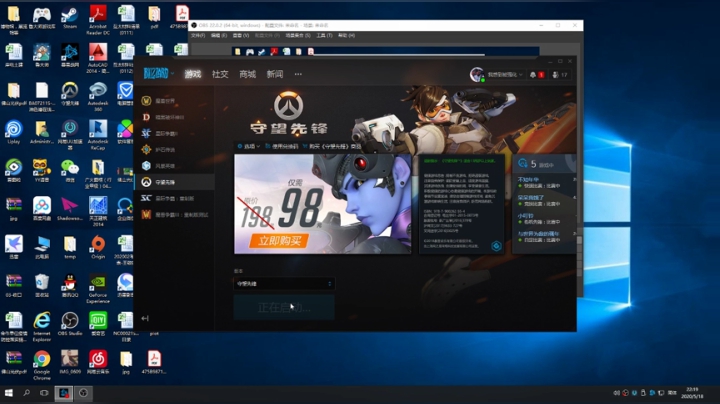Open the Overwatch 选项 options dropdown

pyautogui.click(x=248, y=146)
